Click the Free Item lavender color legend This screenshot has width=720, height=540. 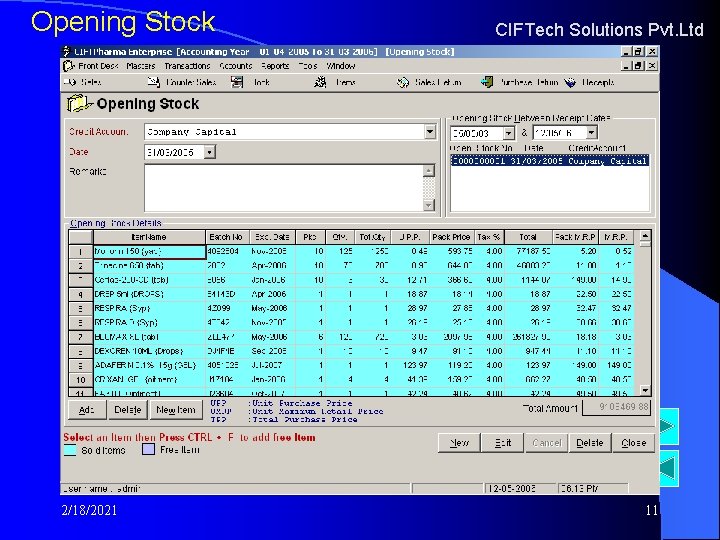[148, 449]
